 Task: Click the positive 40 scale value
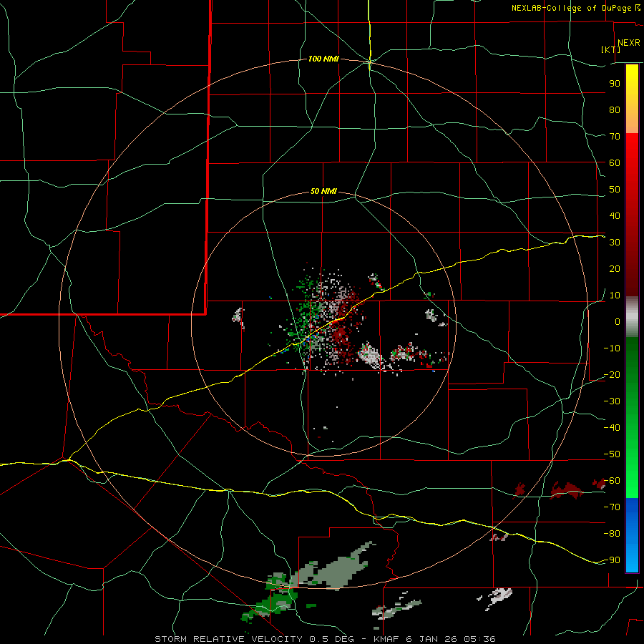615,216
